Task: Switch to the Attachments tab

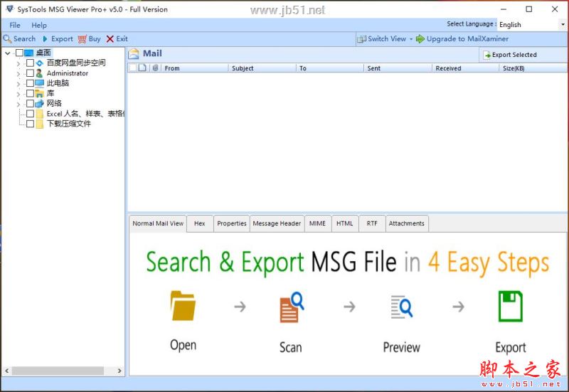Action: 407,223
